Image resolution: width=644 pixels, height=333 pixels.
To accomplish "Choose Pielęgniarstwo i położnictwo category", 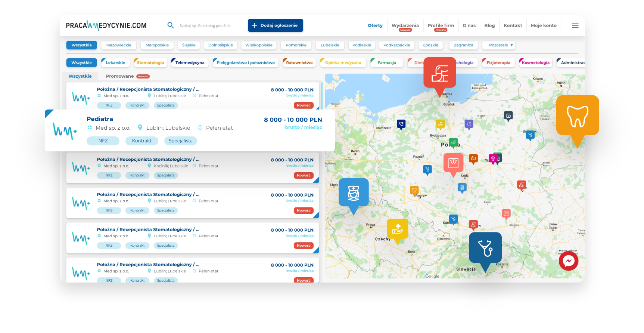I will pos(245,63).
